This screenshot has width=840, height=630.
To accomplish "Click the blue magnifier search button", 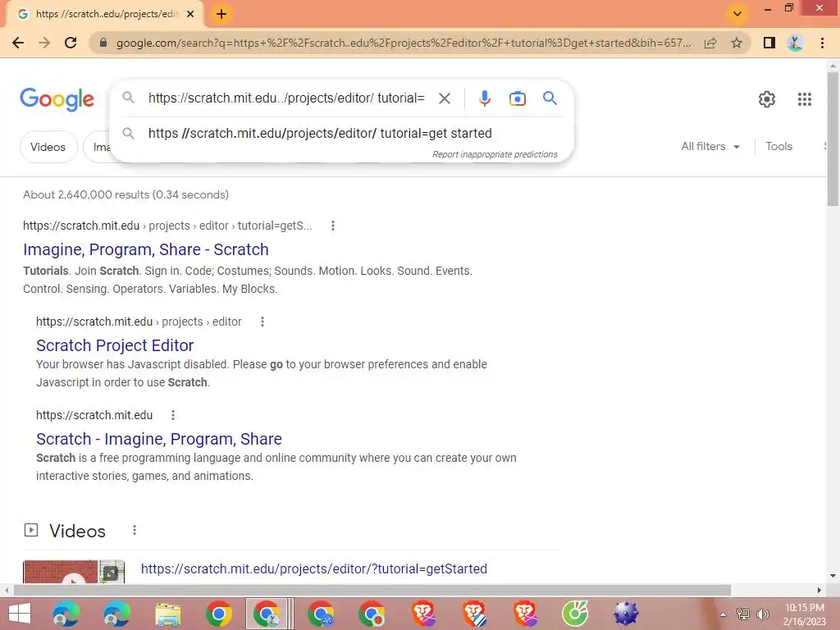I will point(550,98).
